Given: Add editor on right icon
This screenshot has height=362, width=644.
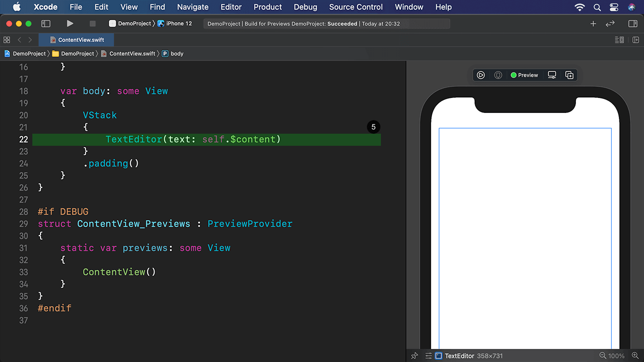Looking at the screenshot, I should click(636, 40).
